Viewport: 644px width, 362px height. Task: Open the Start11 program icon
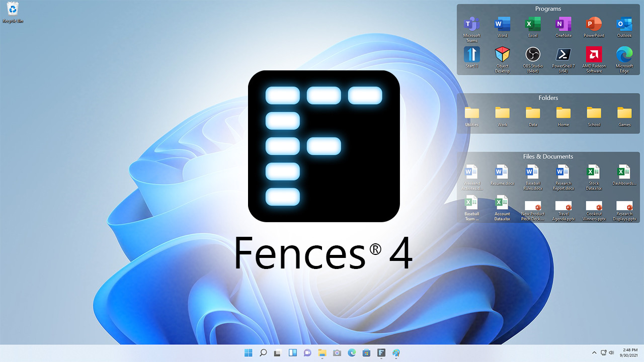coord(471,55)
